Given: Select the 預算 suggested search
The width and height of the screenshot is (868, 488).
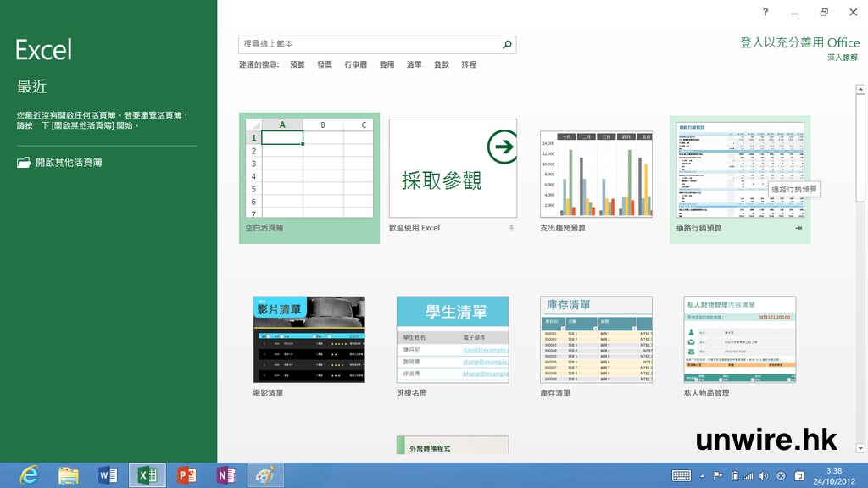Looking at the screenshot, I should (x=297, y=64).
